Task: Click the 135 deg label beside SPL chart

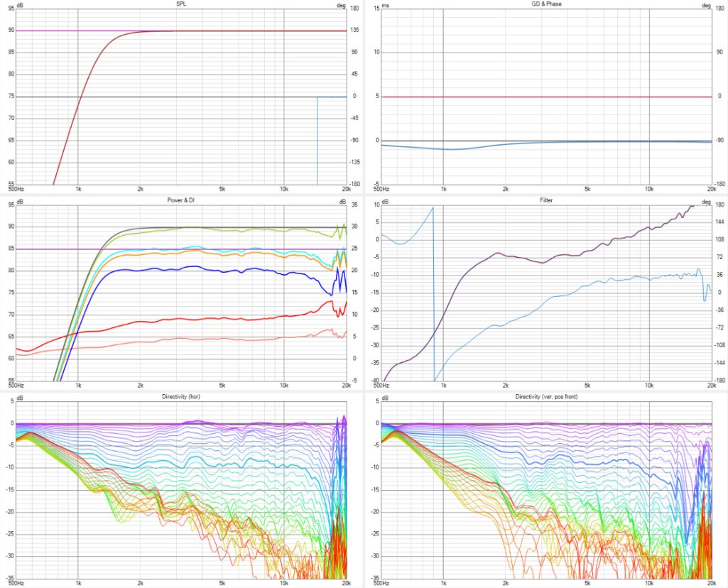Action: (x=355, y=31)
